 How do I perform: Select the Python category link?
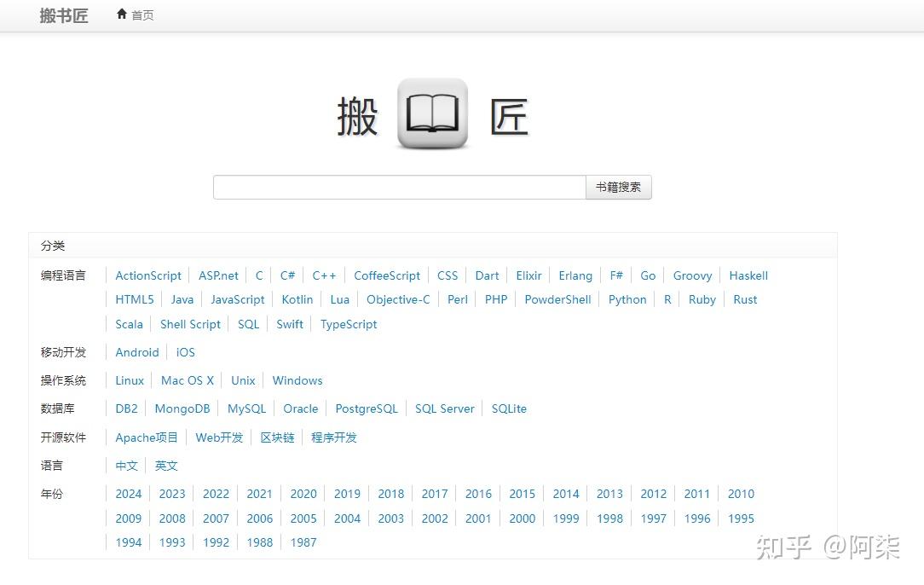click(627, 299)
